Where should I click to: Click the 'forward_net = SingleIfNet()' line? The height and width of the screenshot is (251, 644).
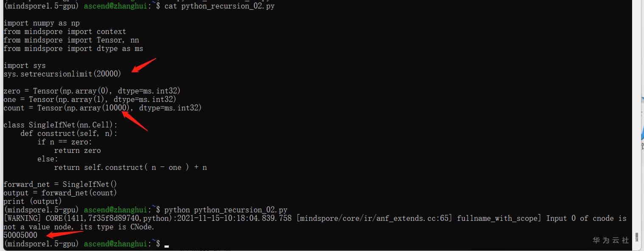[x=60, y=184]
